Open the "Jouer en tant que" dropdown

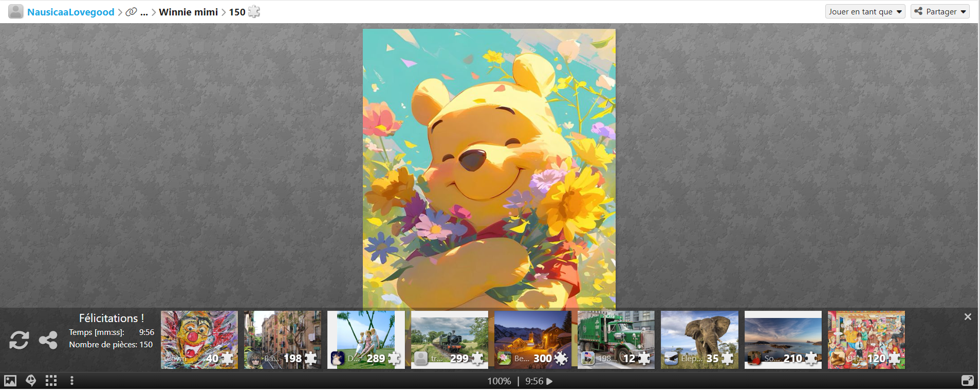[x=865, y=12]
